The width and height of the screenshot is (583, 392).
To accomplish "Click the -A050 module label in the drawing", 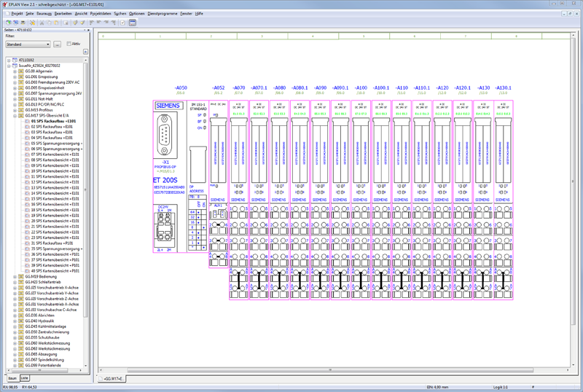I will tap(181, 87).
